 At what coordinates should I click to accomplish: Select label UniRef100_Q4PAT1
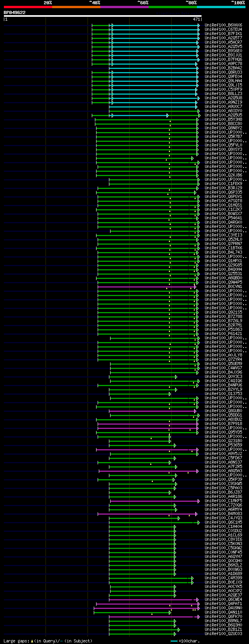pyautogui.click(x=223, y=603)
